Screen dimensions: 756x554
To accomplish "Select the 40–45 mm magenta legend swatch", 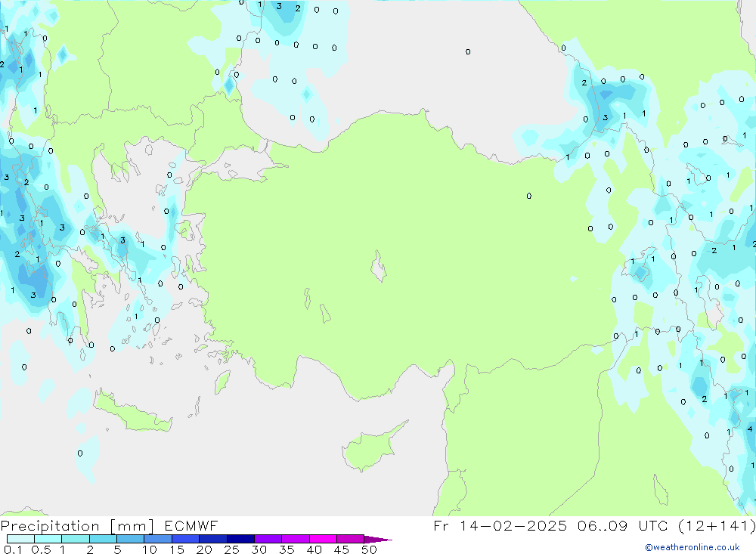I will [x=323, y=539].
